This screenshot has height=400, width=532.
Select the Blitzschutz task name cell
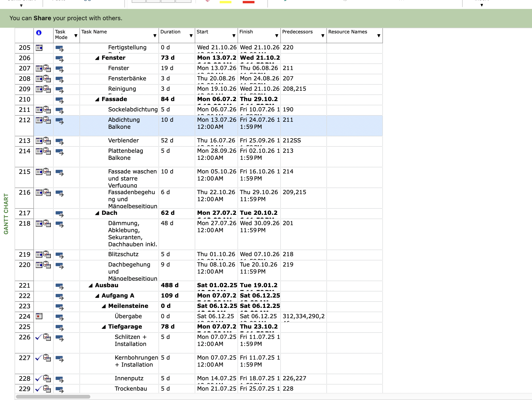tap(119, 255)
